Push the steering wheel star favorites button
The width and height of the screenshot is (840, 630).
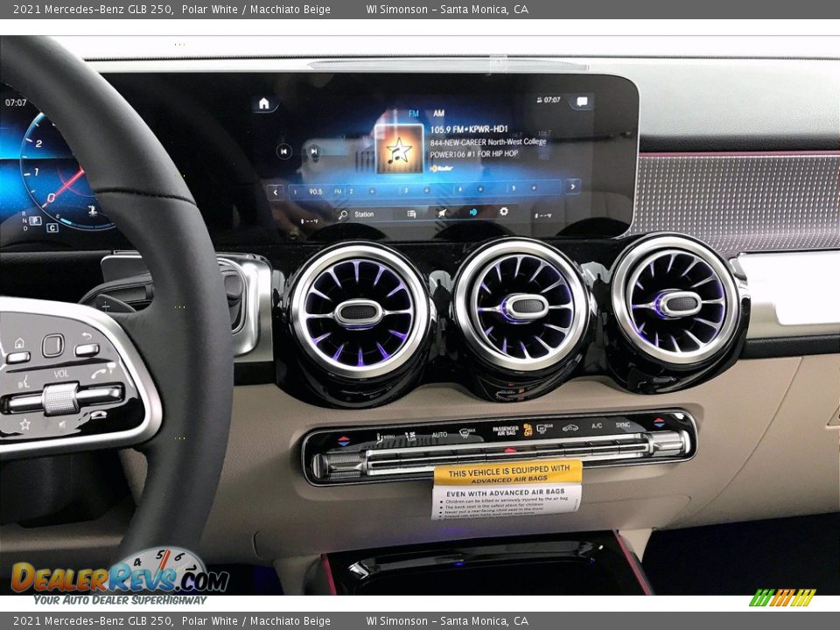[x=24, y=424]
